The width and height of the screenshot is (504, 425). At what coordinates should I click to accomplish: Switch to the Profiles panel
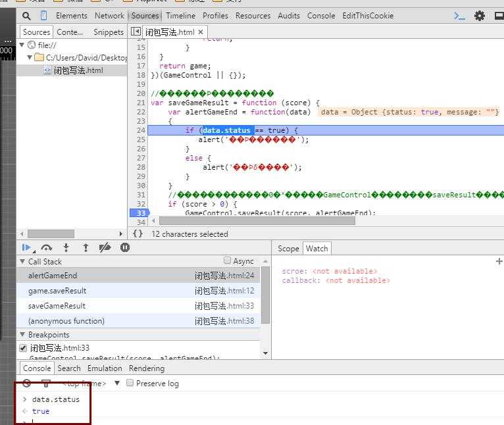click(215, 16)
